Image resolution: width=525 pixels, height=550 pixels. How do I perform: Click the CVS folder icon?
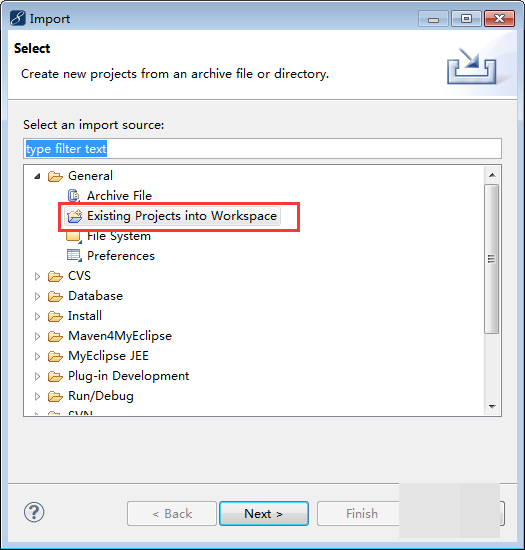tap(55, 276)
